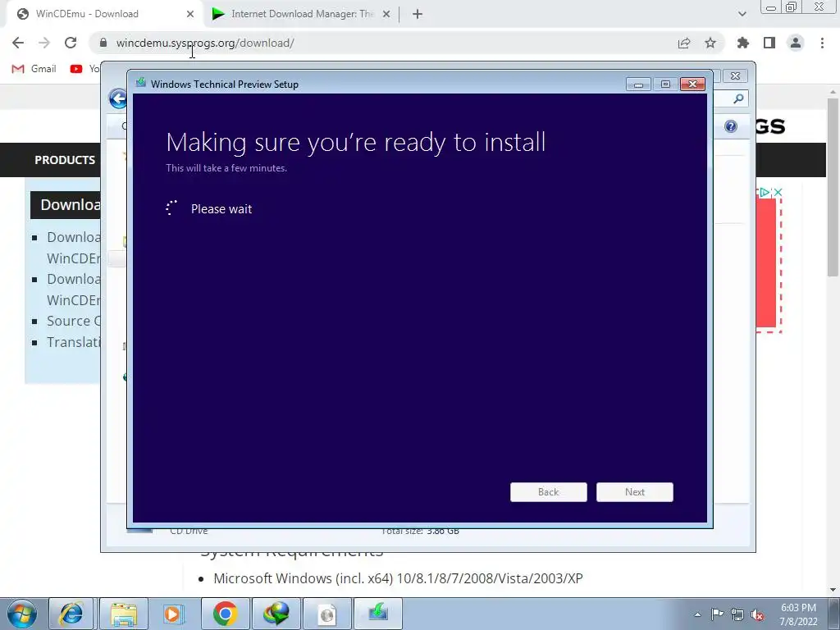Screen dimensions: 840x630
Task: Open the Gmail bookmark
Action: coord(34,69)
